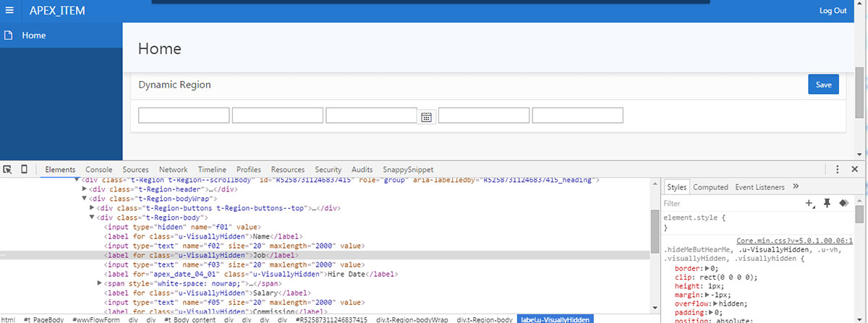Toggle element state pin icon

827,204
